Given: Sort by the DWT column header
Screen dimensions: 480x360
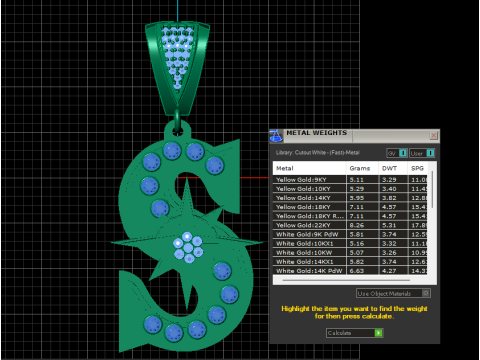Looking at the screenshot, I should pos(393,168).
